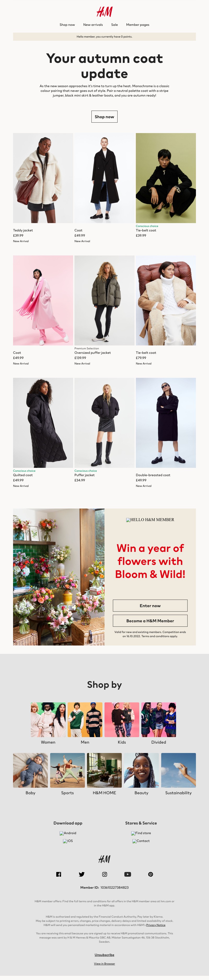Open the Sale menu item
209x980 pixels.
pyautogui.click(x=114, y=25)
